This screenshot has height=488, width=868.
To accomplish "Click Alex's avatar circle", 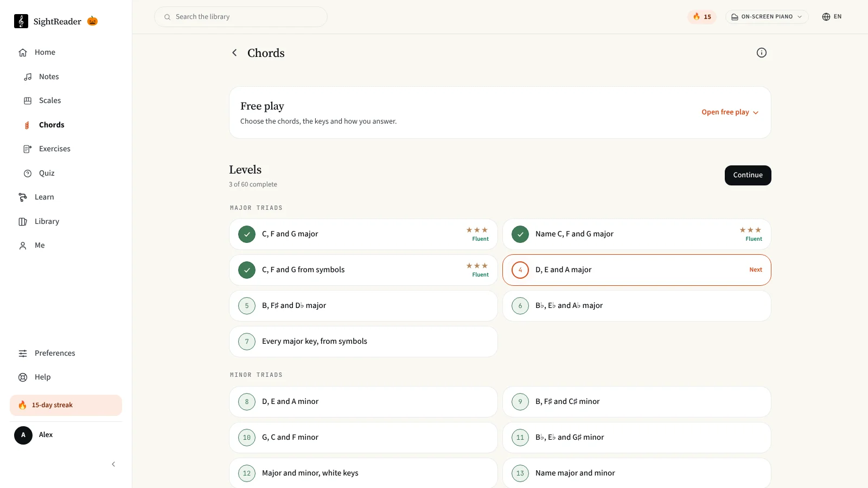I will pos(23,435).
